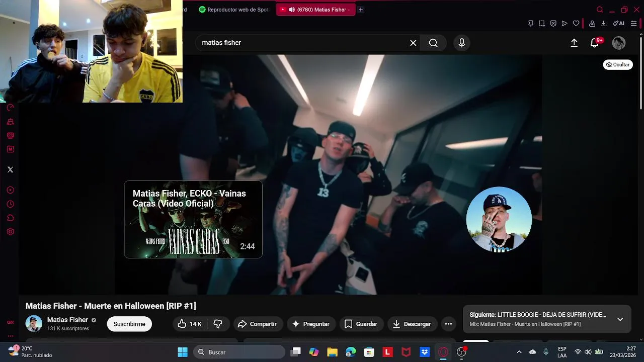Add page to bookmarks with heart icon
This screenshot has width=644, height=362.
576,23
